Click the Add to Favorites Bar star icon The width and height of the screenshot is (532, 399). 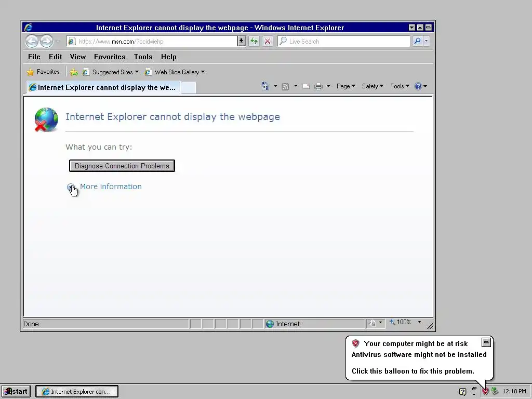pyautogui.click(x=74, y=72)
